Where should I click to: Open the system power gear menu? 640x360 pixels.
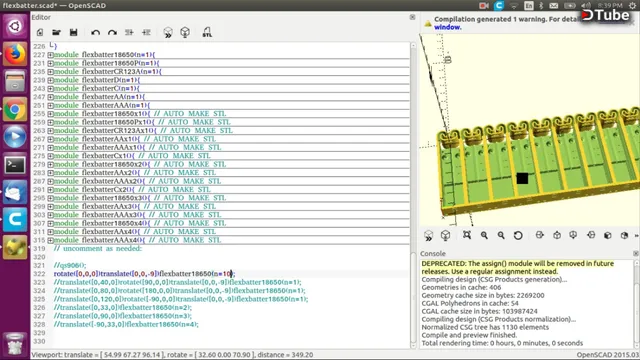(x=632, y=5)
